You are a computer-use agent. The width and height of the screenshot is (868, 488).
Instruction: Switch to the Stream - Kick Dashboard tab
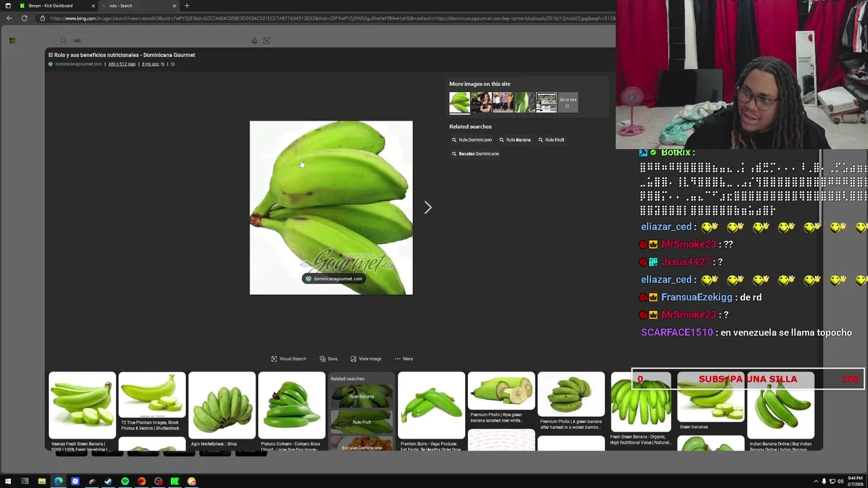[x=50, y=5]
